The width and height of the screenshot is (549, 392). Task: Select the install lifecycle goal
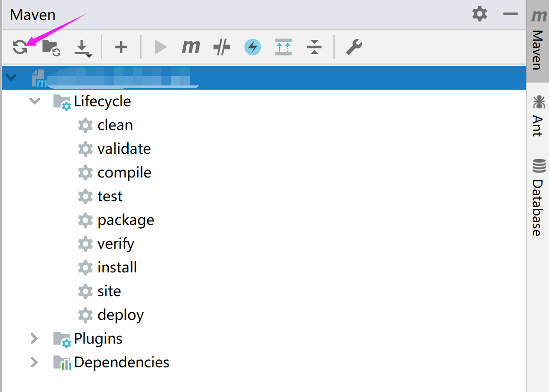click(117, 267)
